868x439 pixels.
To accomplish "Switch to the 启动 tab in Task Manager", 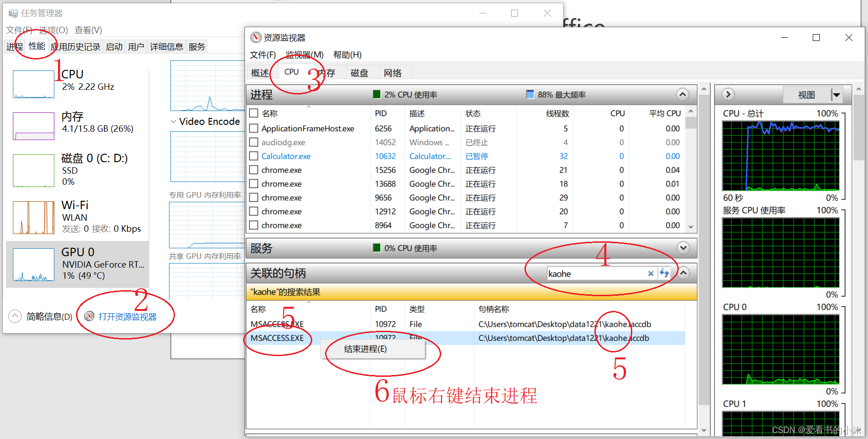I will pos(114,47).
